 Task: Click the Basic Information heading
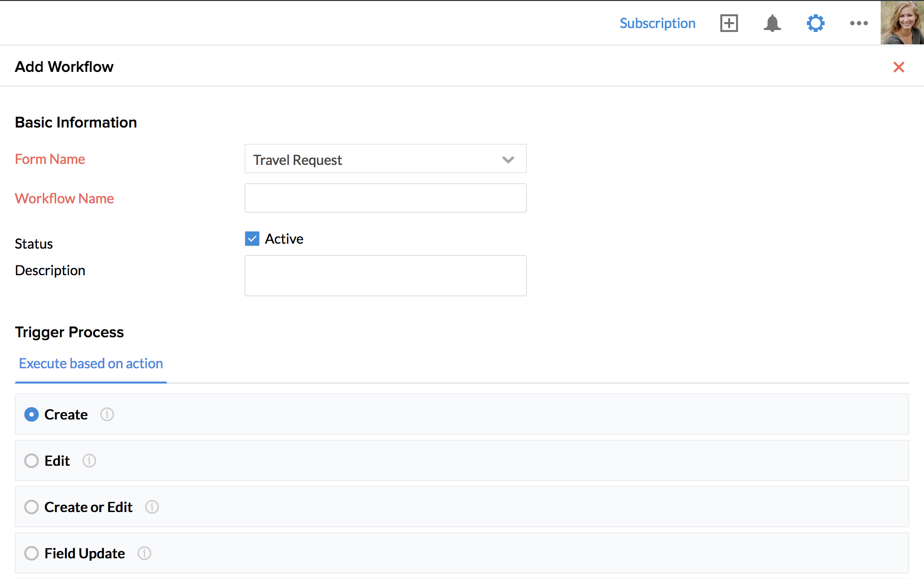tap(76, 122)
